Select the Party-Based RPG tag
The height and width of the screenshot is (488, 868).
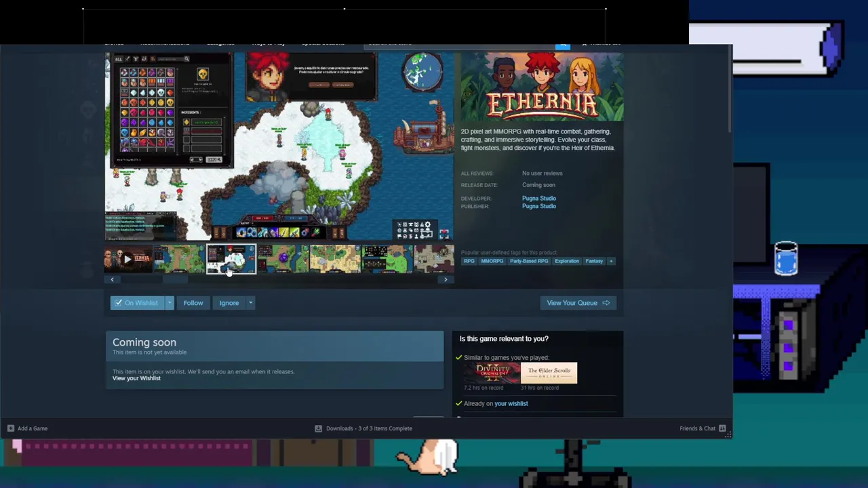(x=529, y=261)
